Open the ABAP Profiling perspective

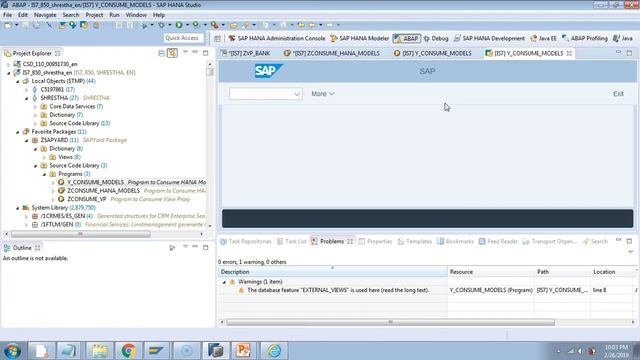coord(585,38)
